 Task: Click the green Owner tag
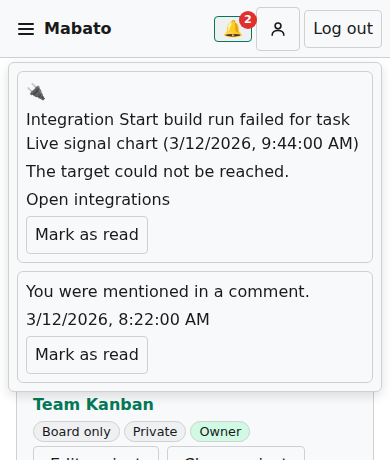tap(220, 432)
